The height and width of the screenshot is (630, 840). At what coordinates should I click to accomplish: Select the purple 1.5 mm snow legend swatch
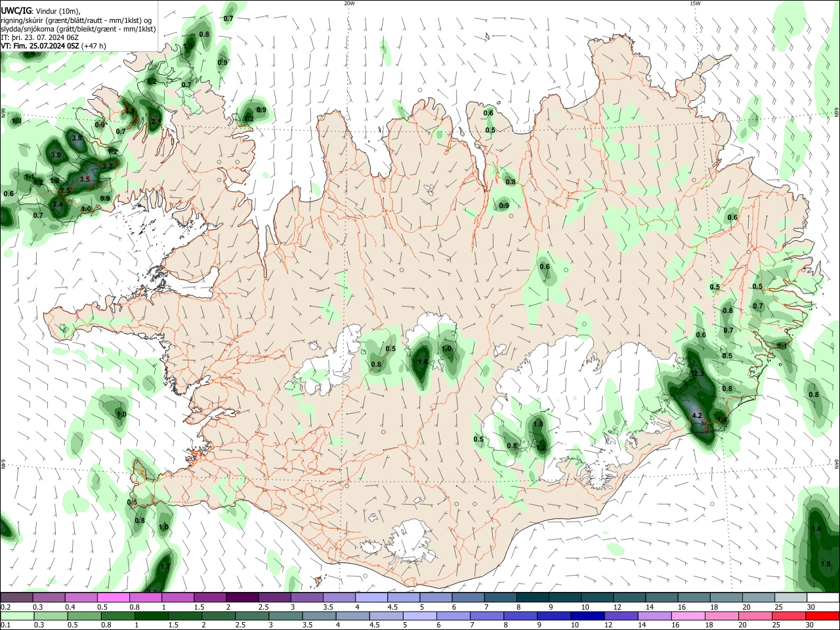click(x=210, y=598)
